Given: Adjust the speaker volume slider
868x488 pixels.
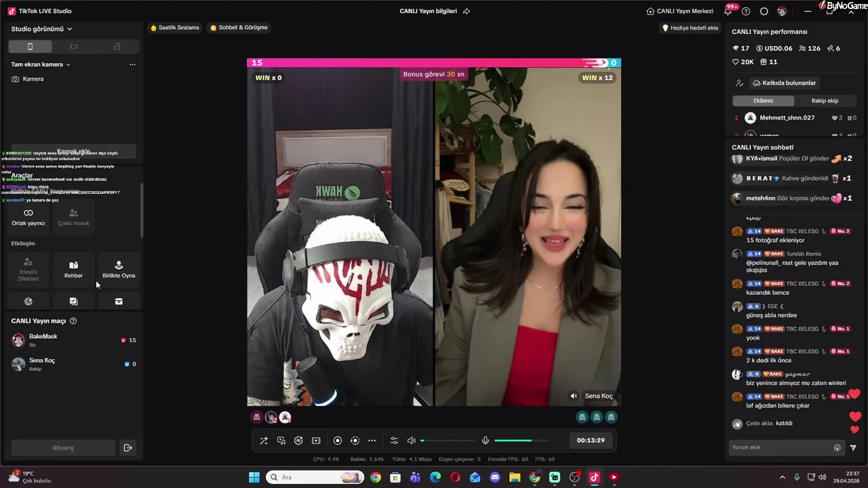Looking at the screenshot, I should [x=448, y=441].
